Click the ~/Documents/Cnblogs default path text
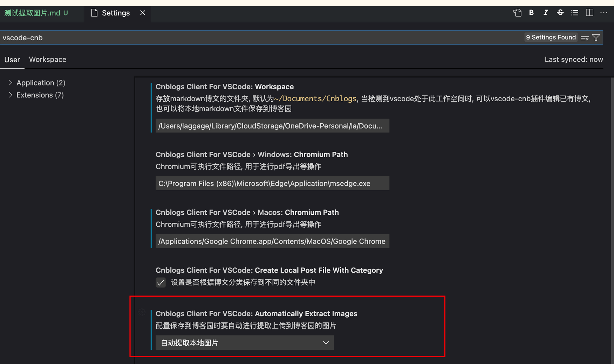 pos(315,99)
